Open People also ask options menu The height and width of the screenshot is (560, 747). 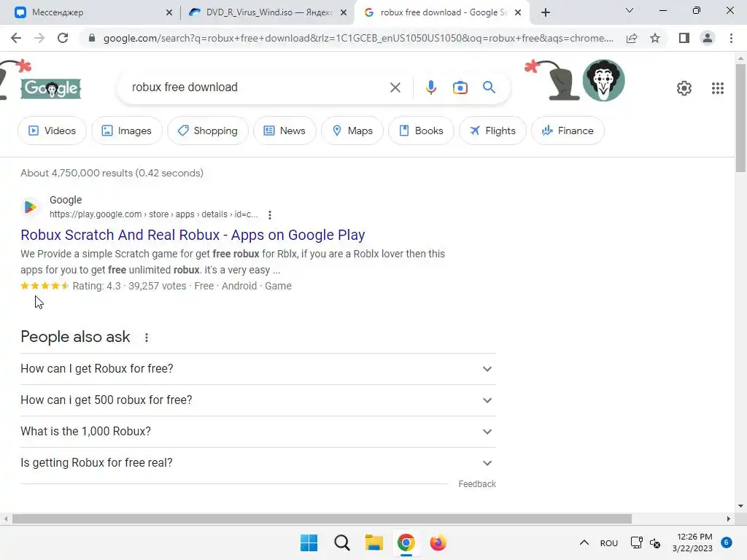point(146,337)
